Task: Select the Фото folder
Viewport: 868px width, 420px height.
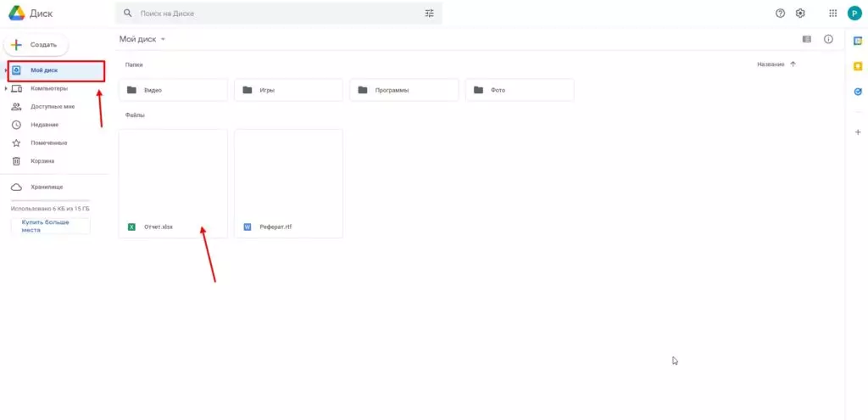Action: click(x=520, y=90)
